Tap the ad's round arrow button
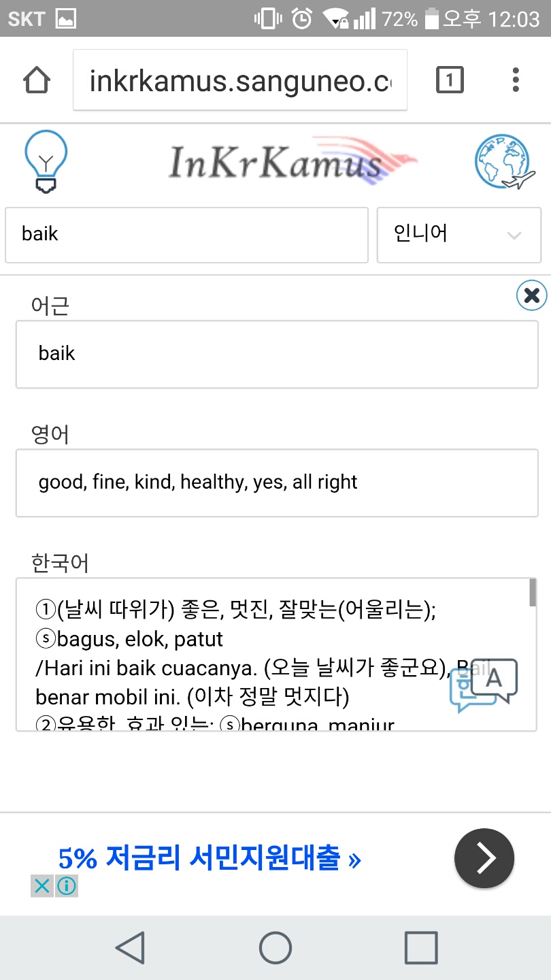Image resolution: width=551 pixels, height=980 pixels. point(484,858)
